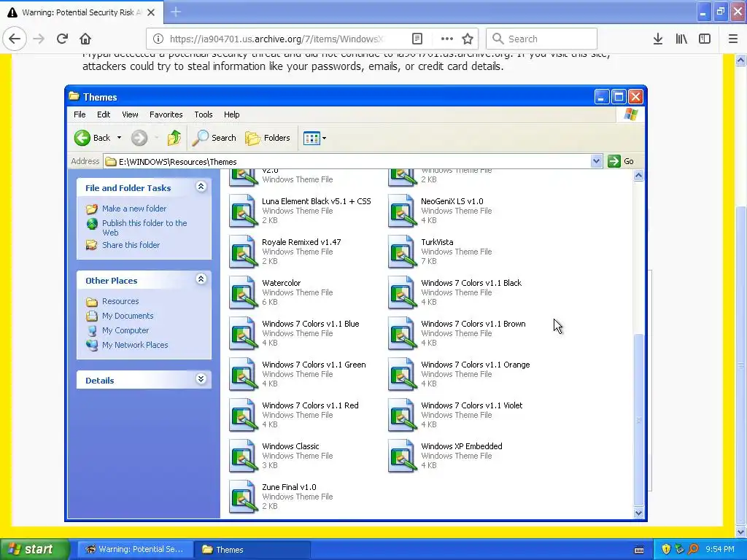Open the browser downloads panel

click(657, 39)
